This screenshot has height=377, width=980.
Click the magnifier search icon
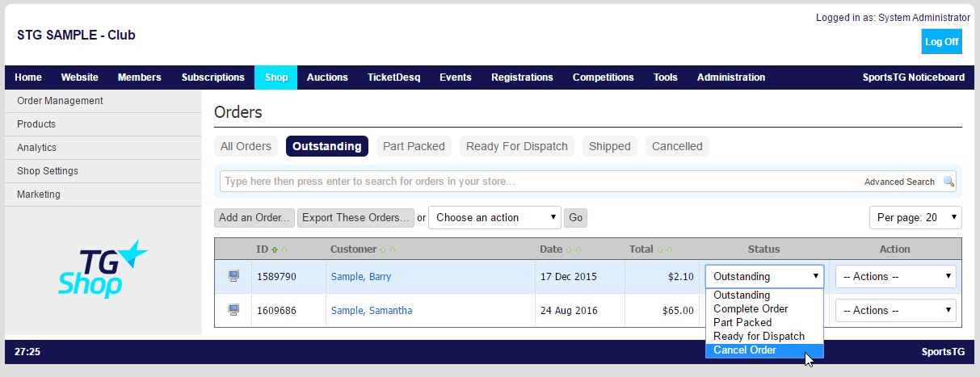[948, 182]
